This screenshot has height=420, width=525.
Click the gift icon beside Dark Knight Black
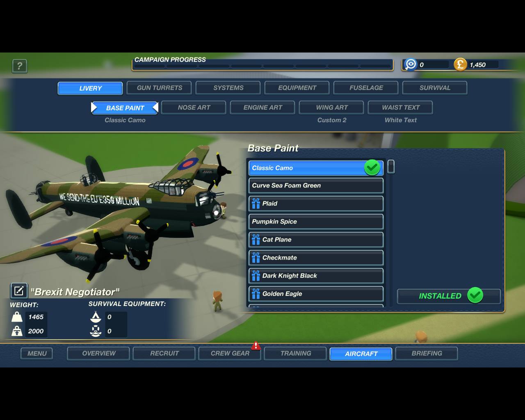coord(256,276)
